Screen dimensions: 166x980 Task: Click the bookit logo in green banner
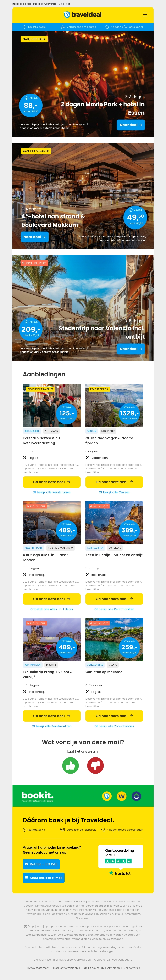[37, 795]
